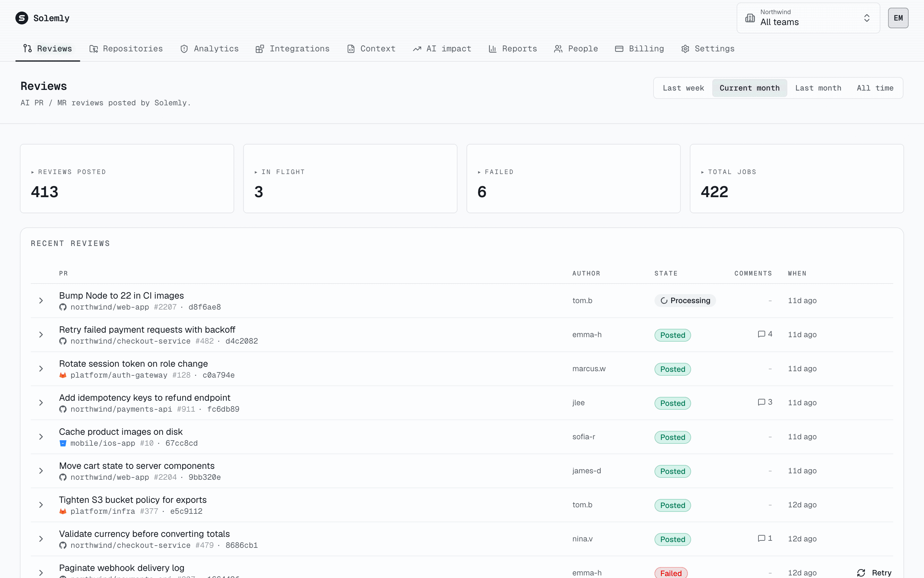Screen dimensions: 924x578
Task: Open the Reports tab
Action: tap(512, 48)
